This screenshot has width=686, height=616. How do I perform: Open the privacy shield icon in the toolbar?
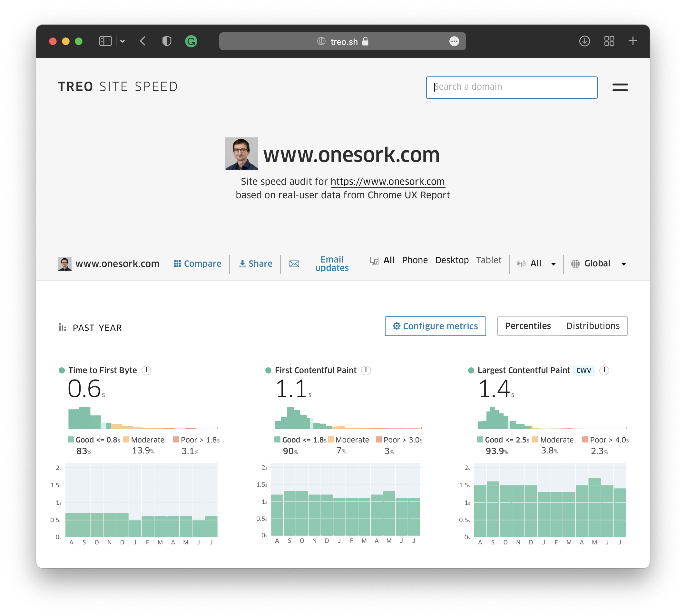coord(167,41)
